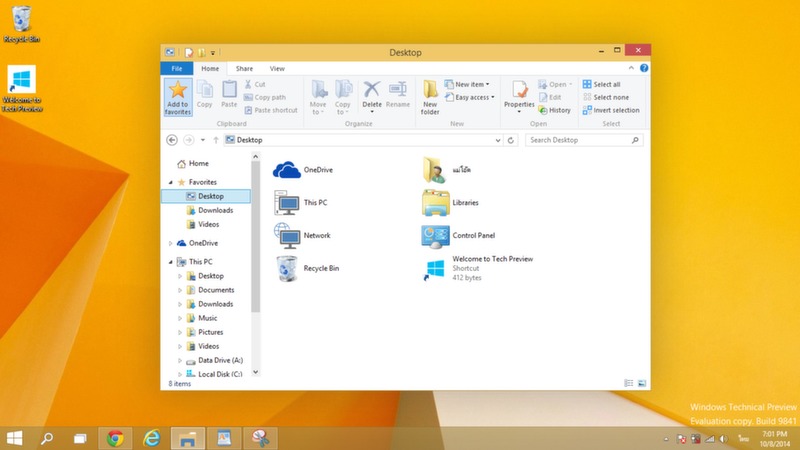This screenshot has width=800, height=450.
Task: Select Data Drive (A:) in tree
Action: pyautogui.click(x=214, y=360)
